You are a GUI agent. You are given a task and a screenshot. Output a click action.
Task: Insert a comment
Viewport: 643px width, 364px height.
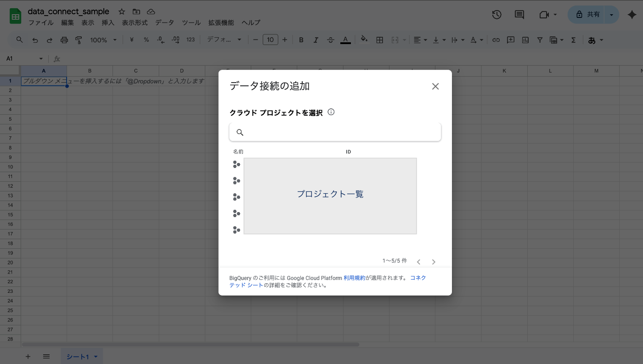coord(511,40)
